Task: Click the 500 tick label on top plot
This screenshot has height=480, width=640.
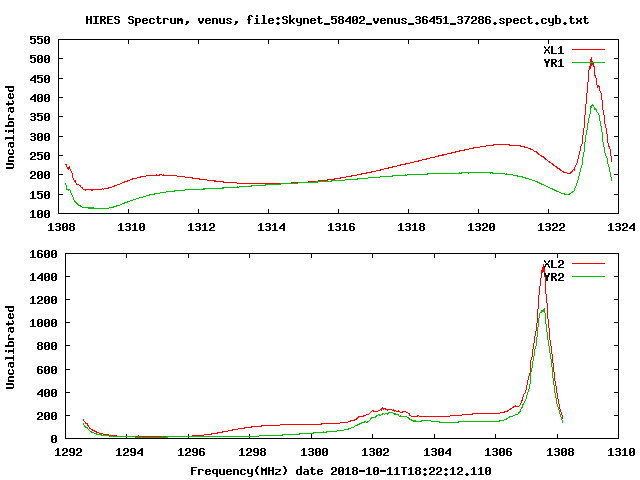Action: coord(40,59)
